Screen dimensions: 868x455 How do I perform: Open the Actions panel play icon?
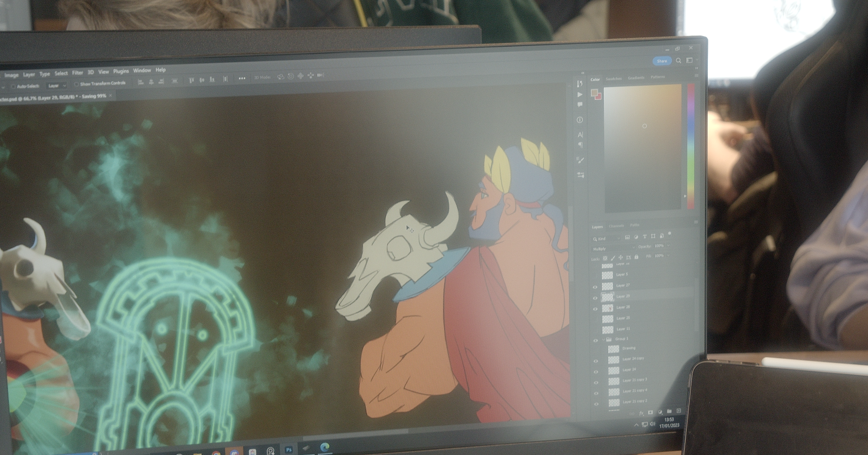pos(579,95)
